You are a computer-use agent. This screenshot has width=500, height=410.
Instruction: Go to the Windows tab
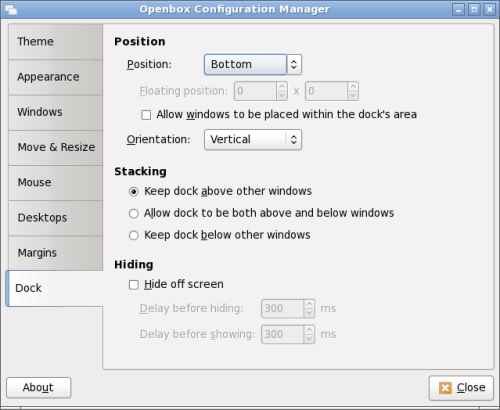(55, 112)
